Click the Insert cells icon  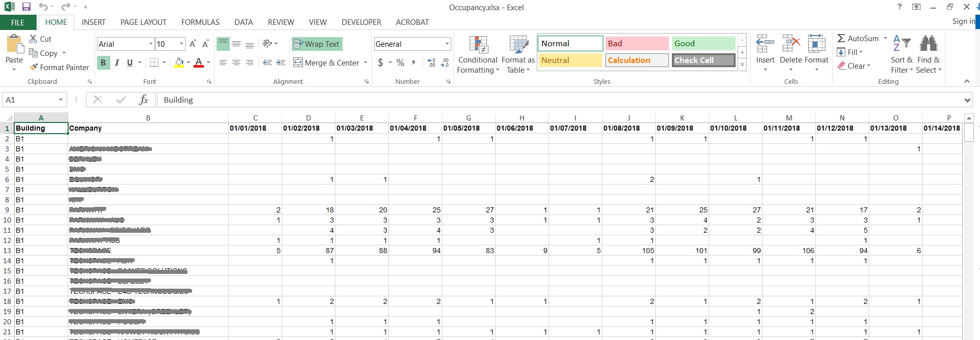pos(765,44)
